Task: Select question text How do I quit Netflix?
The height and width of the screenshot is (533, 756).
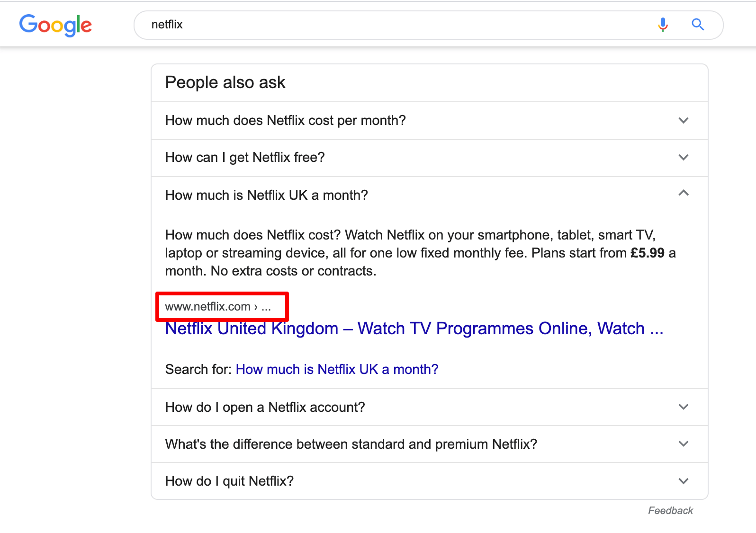Action: (x=229, y=481)
